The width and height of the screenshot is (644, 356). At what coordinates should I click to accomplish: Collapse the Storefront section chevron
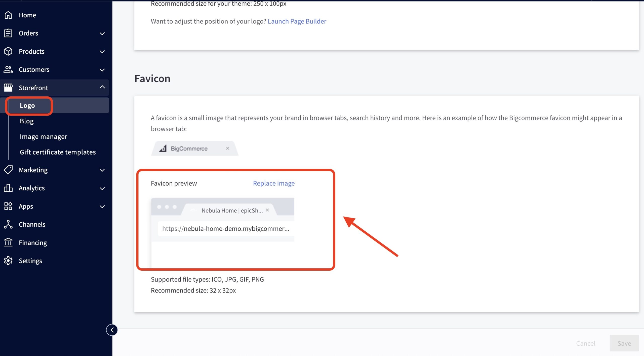102,87
